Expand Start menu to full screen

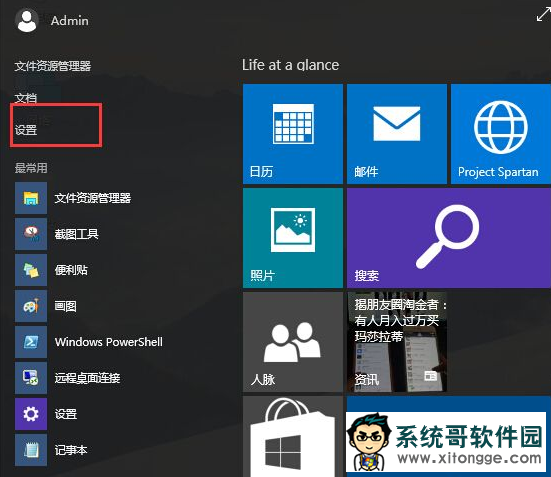[543, 15]
